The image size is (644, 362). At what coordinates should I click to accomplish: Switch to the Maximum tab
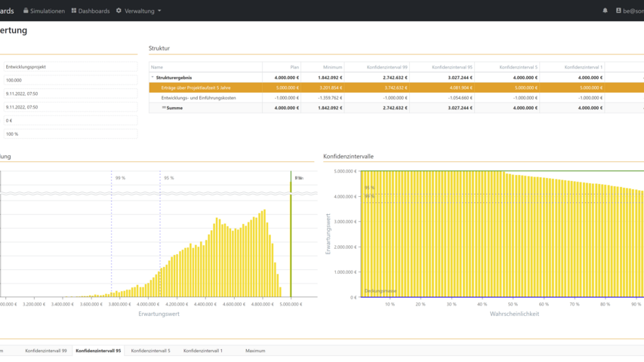coord(255,351)
